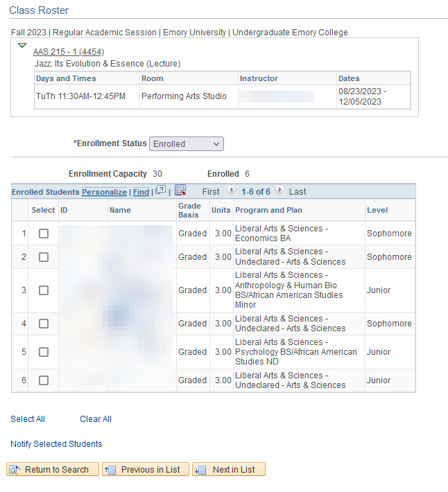Viewport: 448px width, 492px height.
Task: Collapse the AAS 215 class section triangle
Action: click(x=22, y=46)
